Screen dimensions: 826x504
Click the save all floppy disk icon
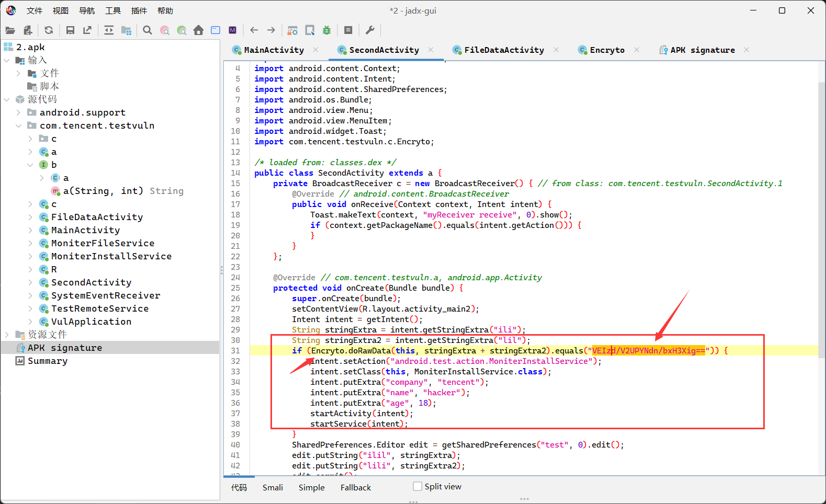(70, 30)
